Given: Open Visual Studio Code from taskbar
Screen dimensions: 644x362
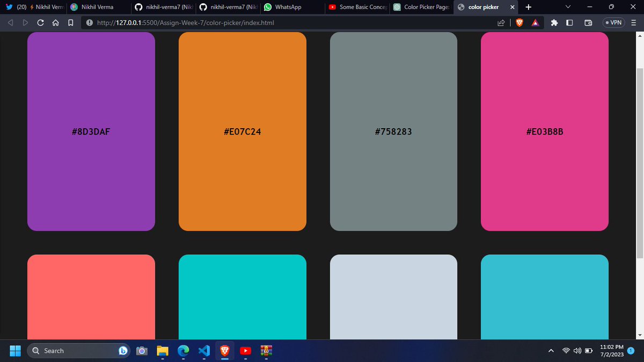Looking at the screenshot, I should pyautogui.click(x=204, y=351).
